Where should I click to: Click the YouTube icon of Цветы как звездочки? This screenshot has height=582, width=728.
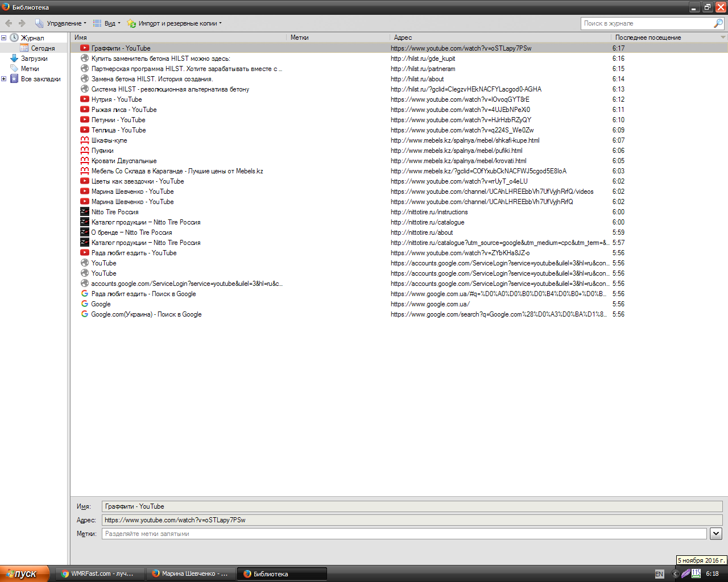tap(85, 181)
